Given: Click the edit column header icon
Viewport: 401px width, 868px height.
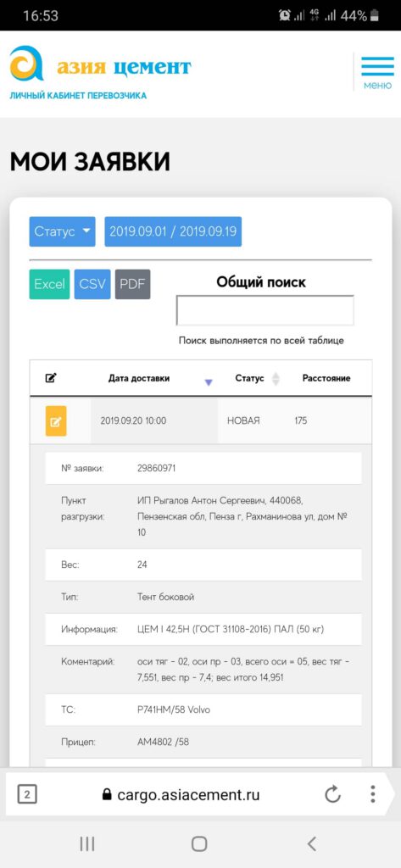Looking at the screenshot, I should [x=51, y=379].
